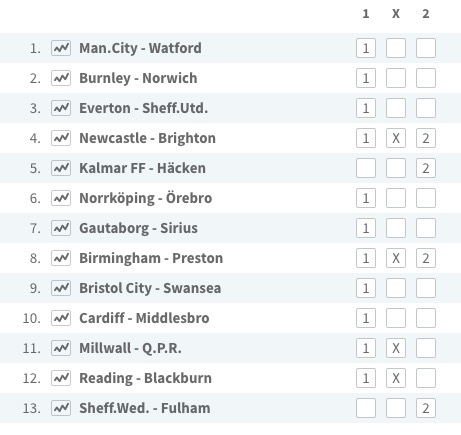Image resolution: width=461 pixels, height=435 pixels.
Task: View trend icon for Sheff.Wed. - Fulham
Action: click(x=61, y=408)
